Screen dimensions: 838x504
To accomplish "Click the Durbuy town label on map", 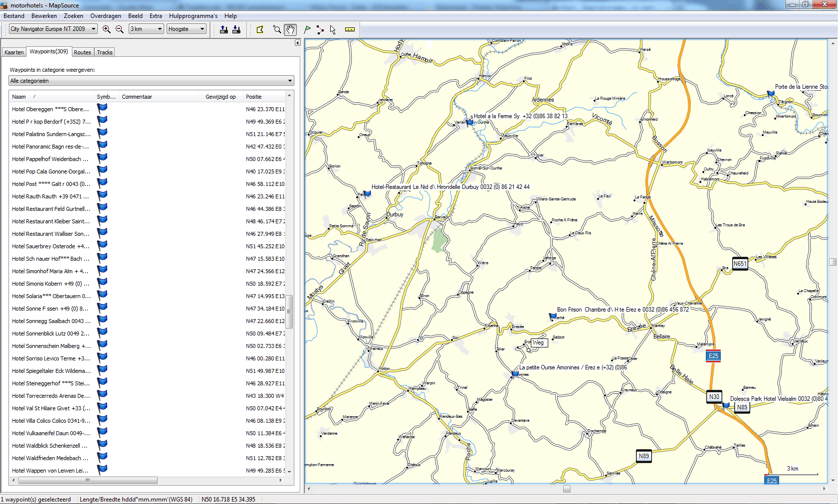I will (x=395, y=214).
